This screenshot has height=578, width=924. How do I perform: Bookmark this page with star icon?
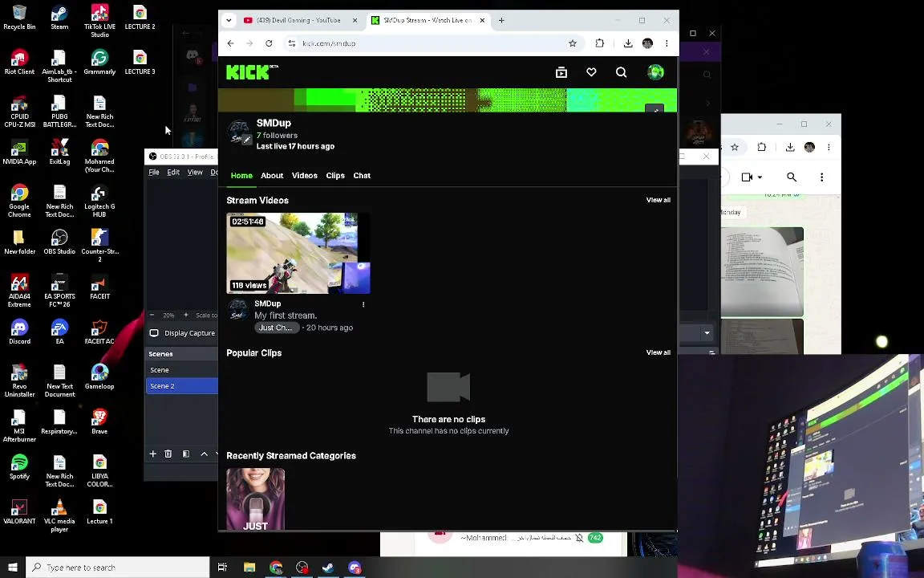(572, 43)
